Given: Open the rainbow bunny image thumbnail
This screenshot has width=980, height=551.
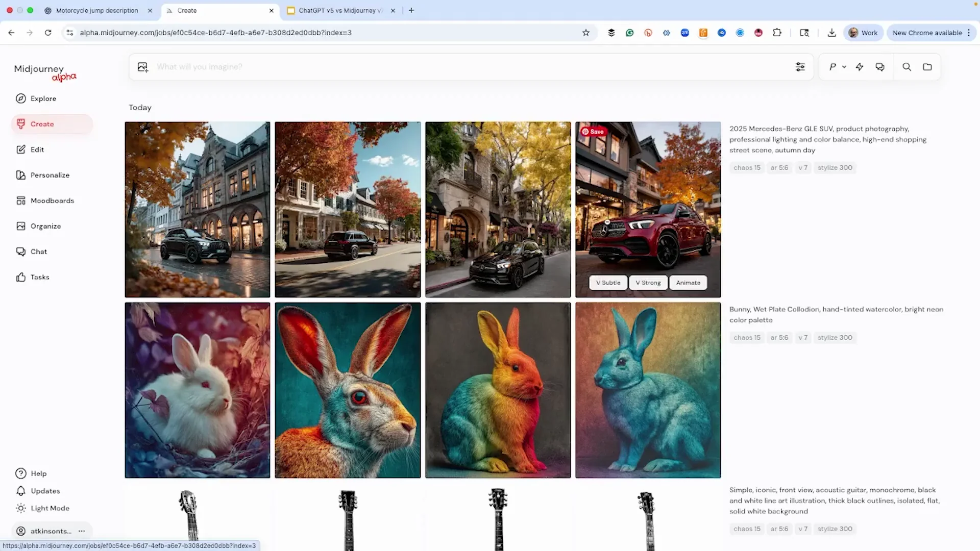Looking at the screenshot, I should [x=498, y=390].
